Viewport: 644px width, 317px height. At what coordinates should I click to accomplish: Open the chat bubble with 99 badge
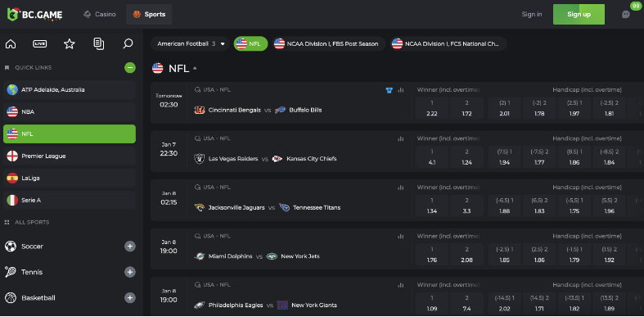click(x=625, y=15)
